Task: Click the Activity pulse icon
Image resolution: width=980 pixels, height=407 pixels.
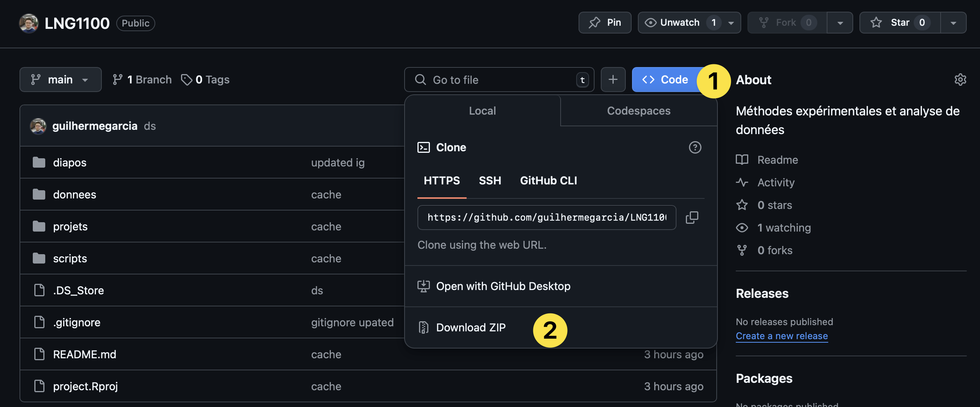Action: tap(742, 182)
